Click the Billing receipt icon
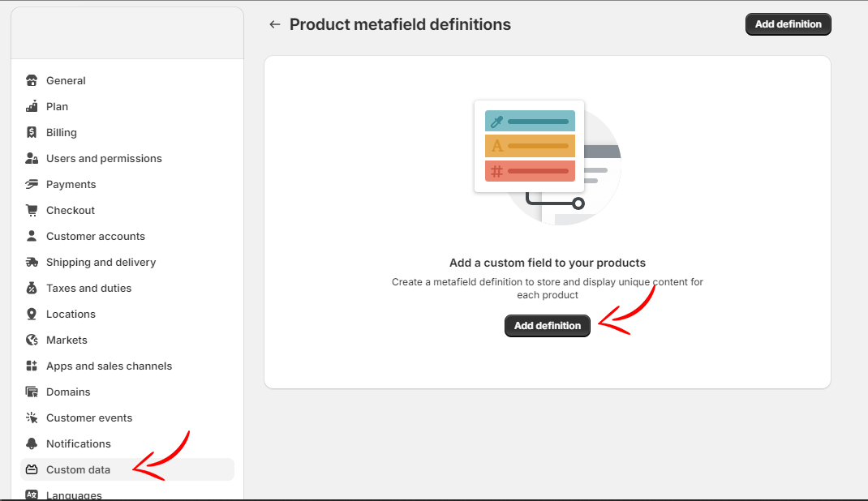868x501 pixels. click(x=32, y=132)
